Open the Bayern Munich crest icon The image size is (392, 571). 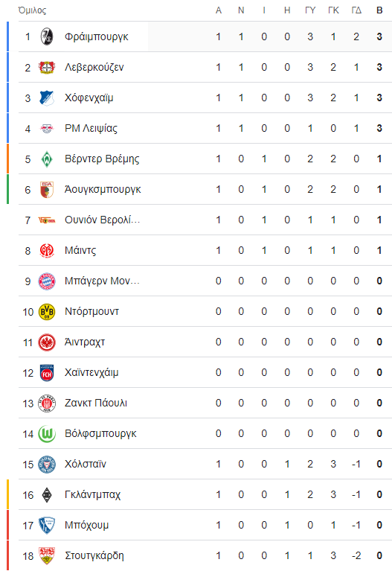47,281
